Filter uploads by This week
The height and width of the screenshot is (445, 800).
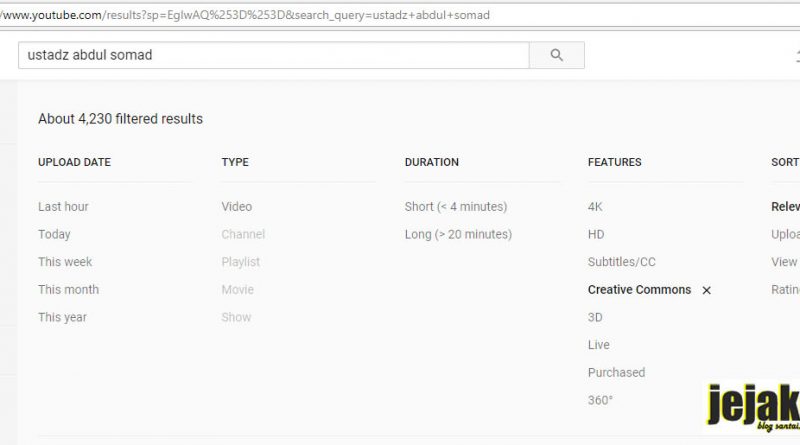[65, 262]
